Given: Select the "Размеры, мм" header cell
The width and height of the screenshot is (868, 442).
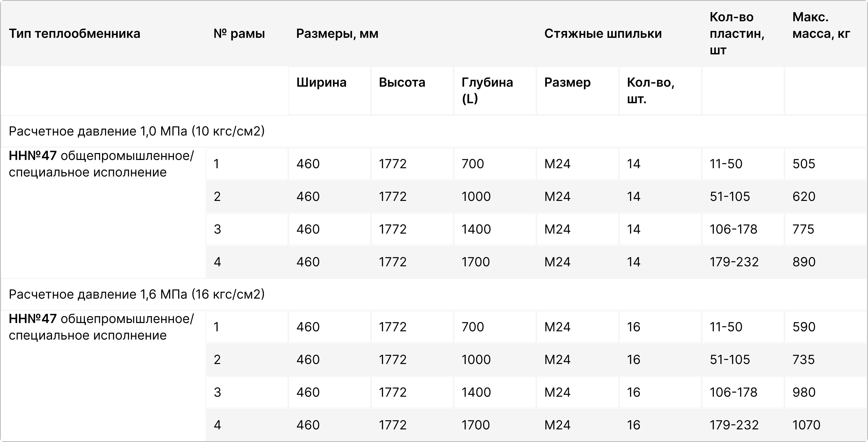Looking at the screenshot, I should [x=337, y=34].
